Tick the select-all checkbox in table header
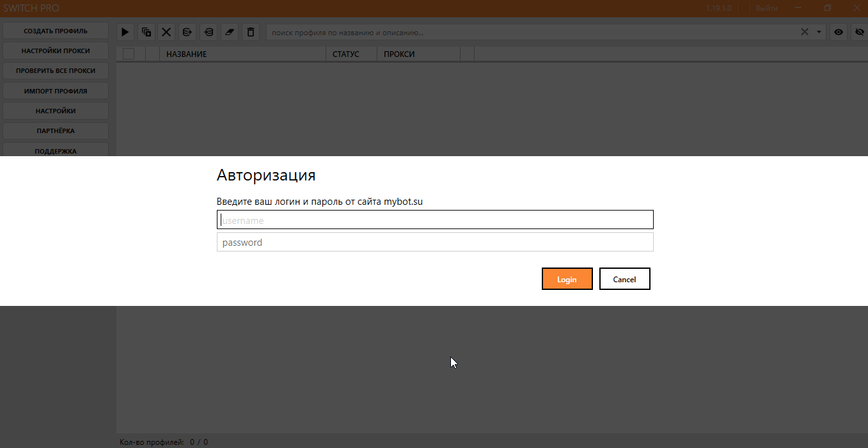The image size is (868, 448). click(x=129, y=54)
